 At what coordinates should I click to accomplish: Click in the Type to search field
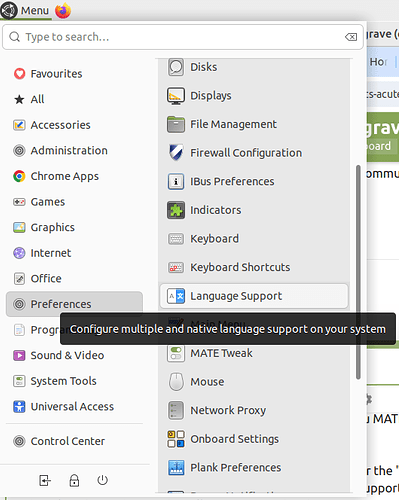183,37
